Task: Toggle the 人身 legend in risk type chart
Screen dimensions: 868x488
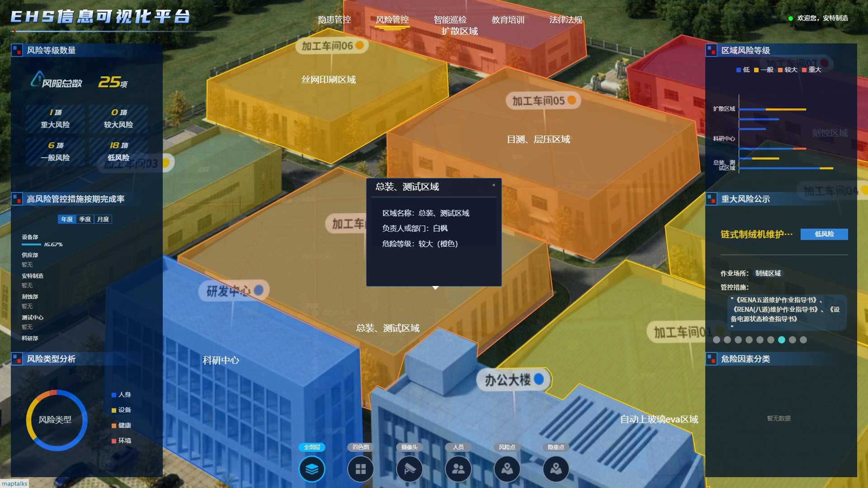Action: pos(121,394)
